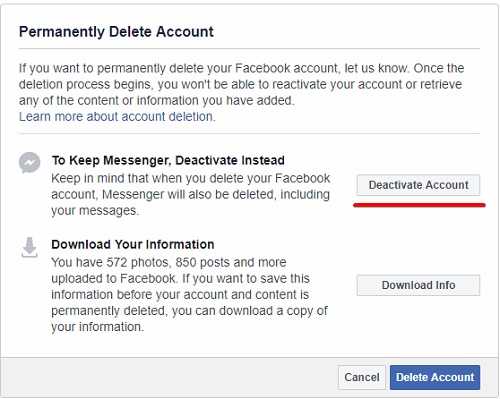The image size is (500, 399).
Task: Click the text mentioning 572 photos, 850 posts
Action: point(169,263)
